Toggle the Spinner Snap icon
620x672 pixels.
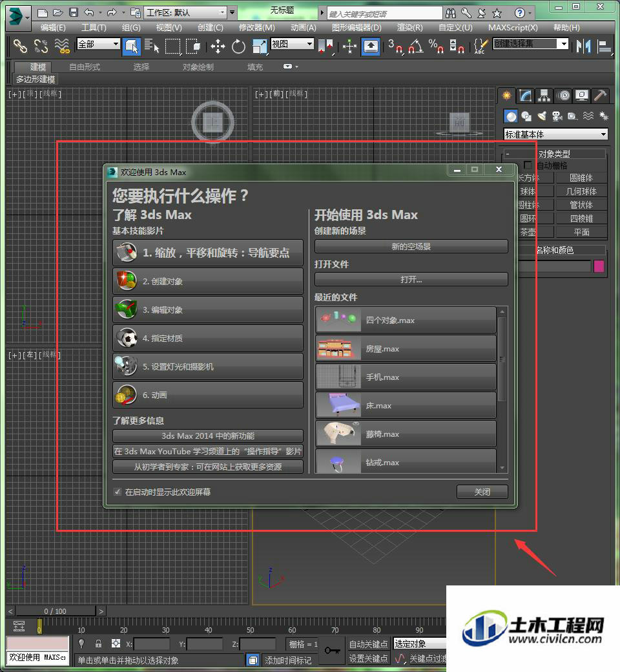click(457, 47)
